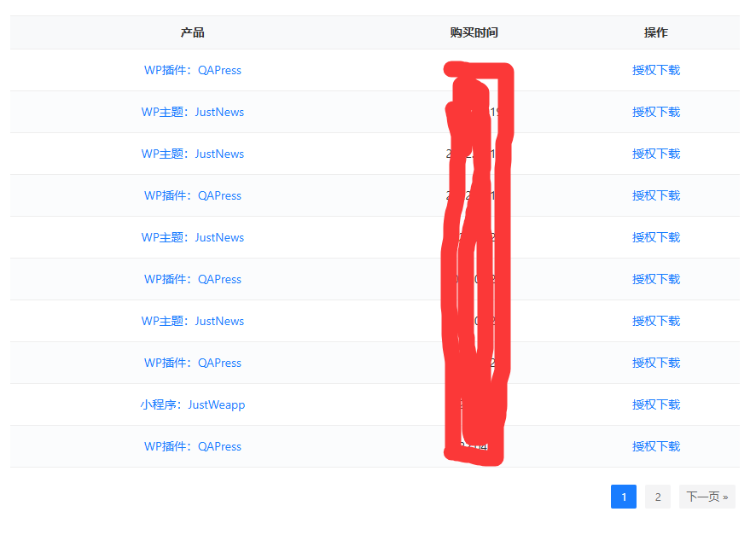Open the topmost WP主题: JustNews product link
Screen dimensions: 756x535
tap(192, 112)
